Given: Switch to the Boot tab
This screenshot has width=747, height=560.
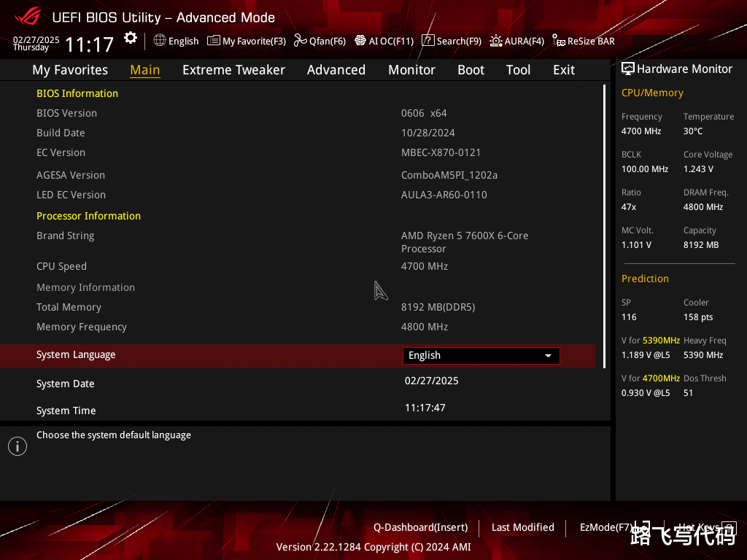Looking at the screenshot, I should pyautogui.click(x=471, y=70).
